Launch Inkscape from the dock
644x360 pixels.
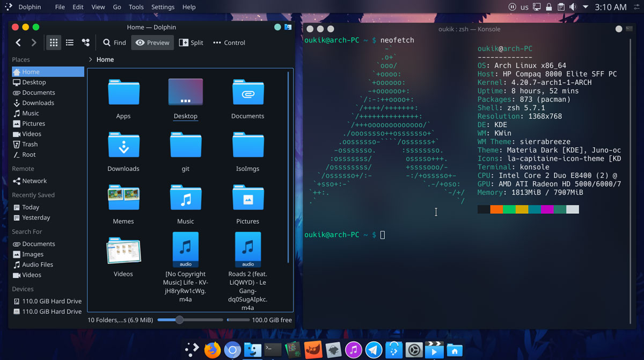[x=333, y=350]
